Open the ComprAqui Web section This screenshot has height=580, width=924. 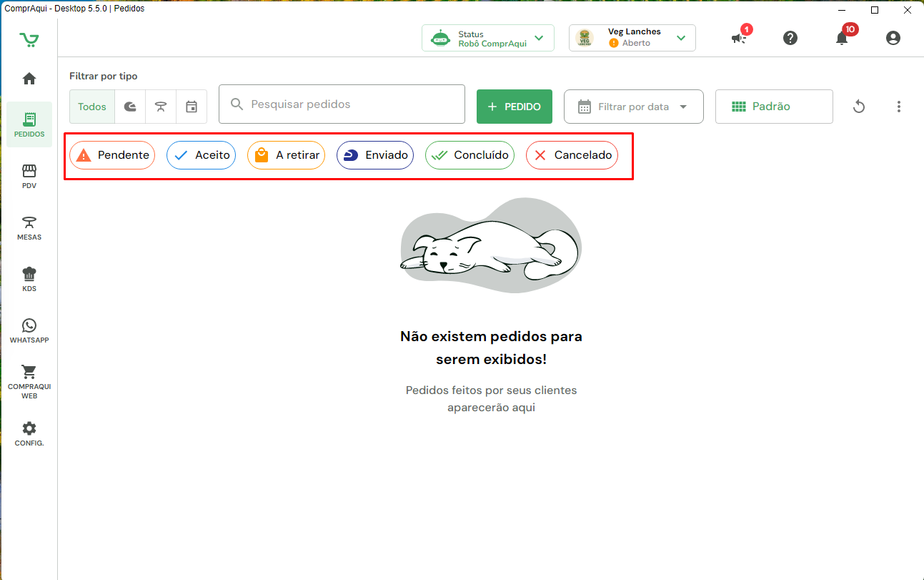point(29,381)
